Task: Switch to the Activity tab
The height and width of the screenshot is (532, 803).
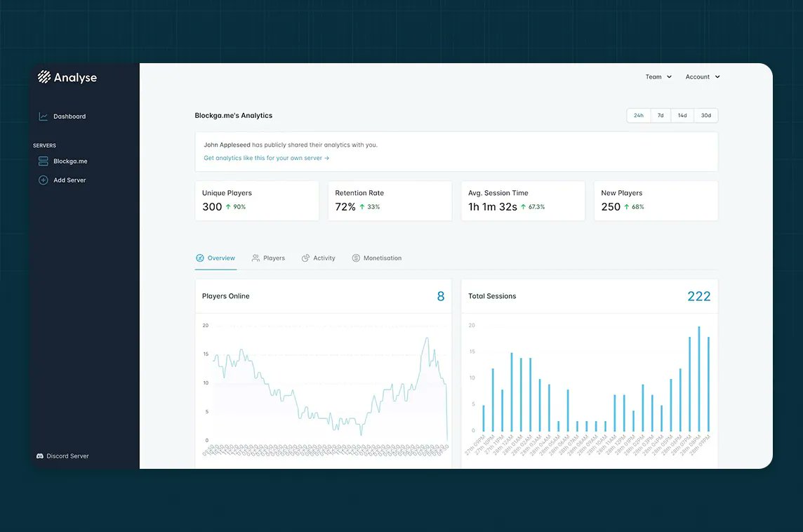Action: tap(319, 258)
